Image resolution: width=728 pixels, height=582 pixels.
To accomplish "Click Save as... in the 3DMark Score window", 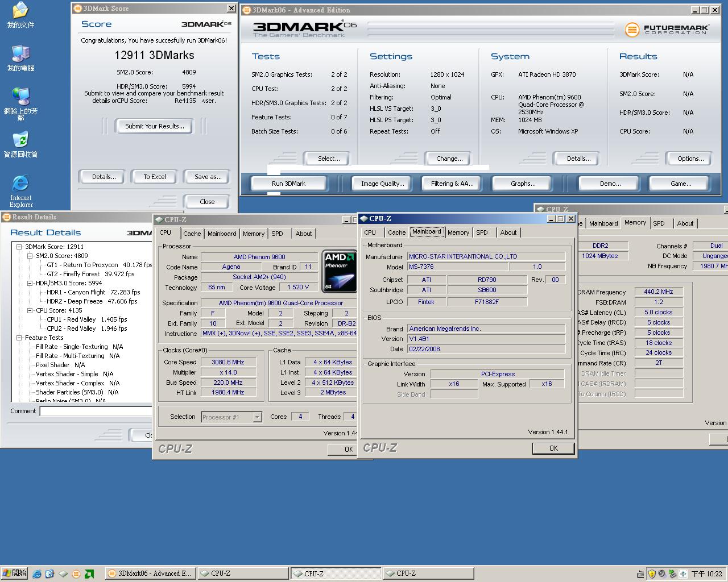I will (208, 177).
